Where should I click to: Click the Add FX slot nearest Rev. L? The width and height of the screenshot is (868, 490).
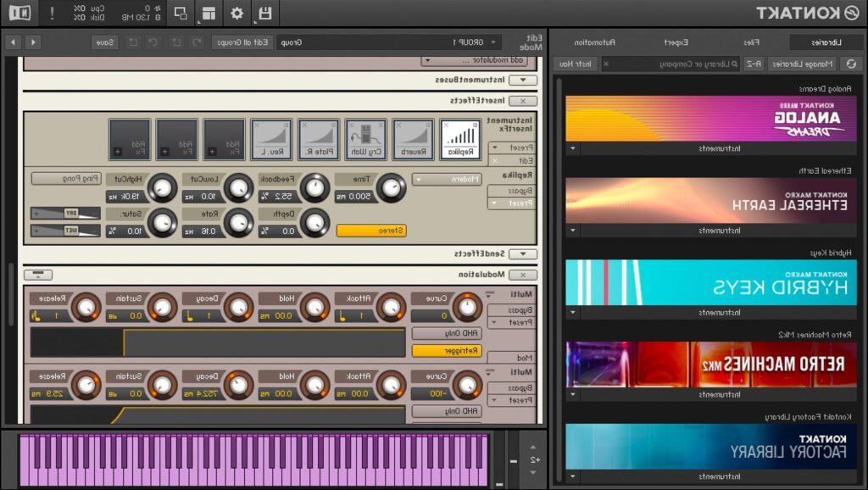coord(224,140)
